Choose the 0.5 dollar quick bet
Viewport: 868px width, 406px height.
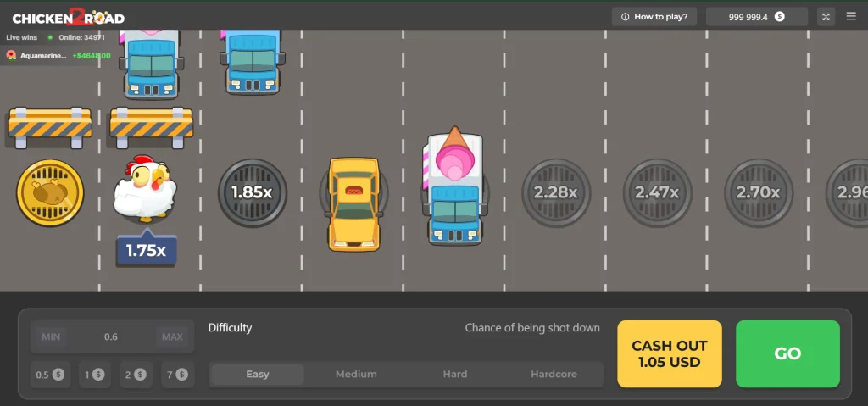click(x=50, y=375)
